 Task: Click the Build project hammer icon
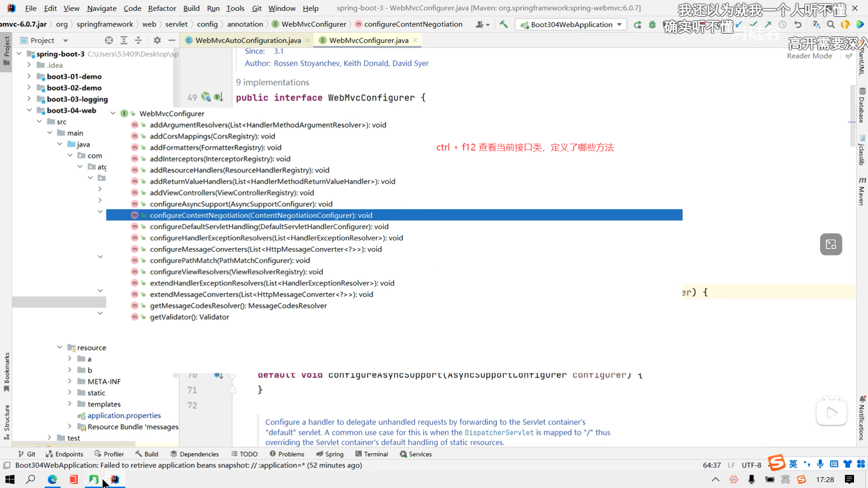click(x=504, y=24)
